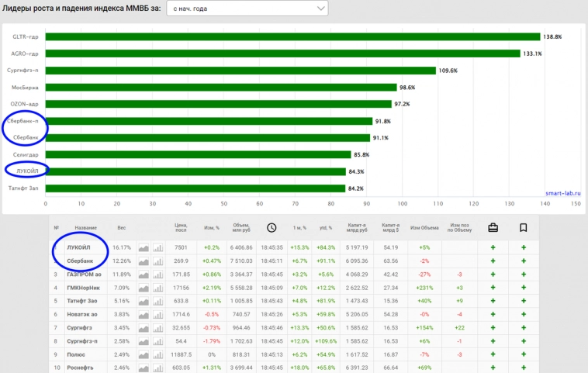Add ГАЗПРОМ ао to portfolio with plus
The height and width of the screenshot is (373, 588).
tap(493, 274)
